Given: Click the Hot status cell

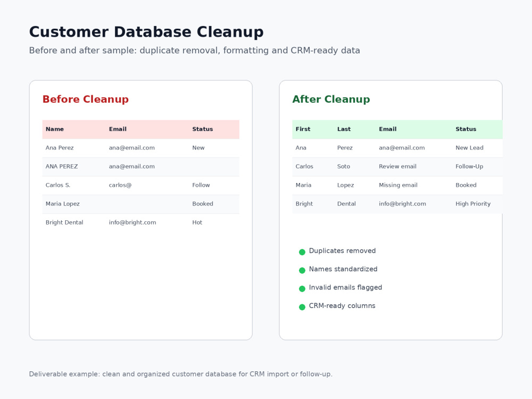Looking at the screenshot, I should pos(197,222).
